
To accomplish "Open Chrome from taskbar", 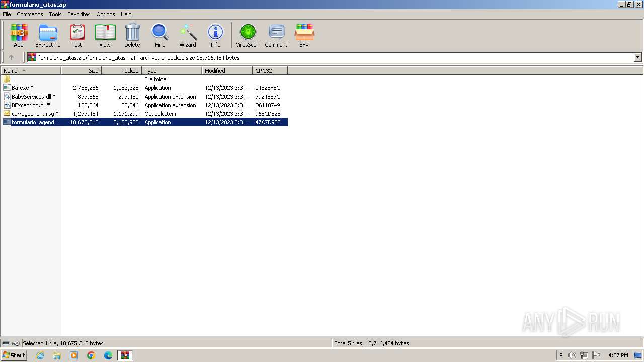I will point(91,355).
